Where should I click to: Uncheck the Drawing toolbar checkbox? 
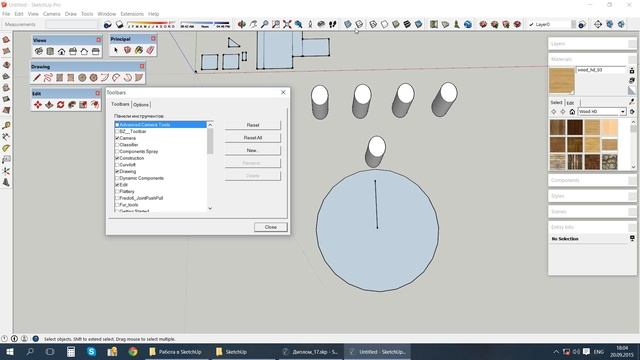tap(117, 171)
